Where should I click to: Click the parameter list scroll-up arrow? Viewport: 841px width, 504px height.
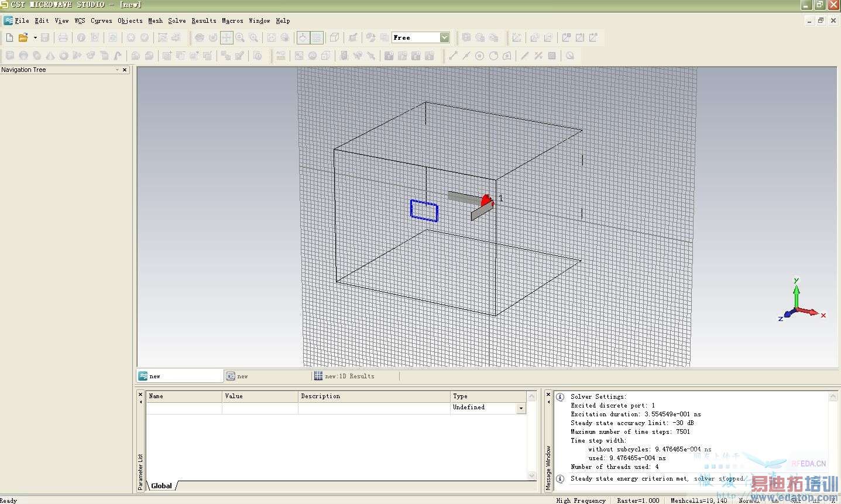(532, 396)
